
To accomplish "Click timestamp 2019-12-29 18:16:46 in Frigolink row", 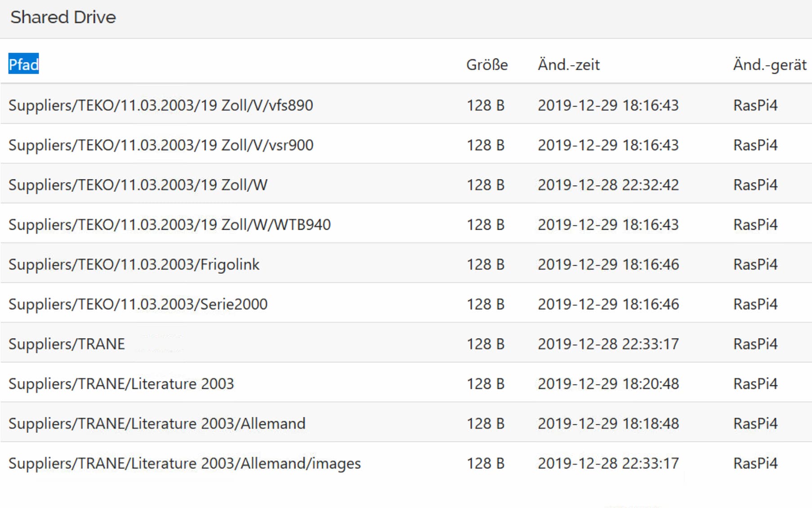I will click(x=608, y=264).
